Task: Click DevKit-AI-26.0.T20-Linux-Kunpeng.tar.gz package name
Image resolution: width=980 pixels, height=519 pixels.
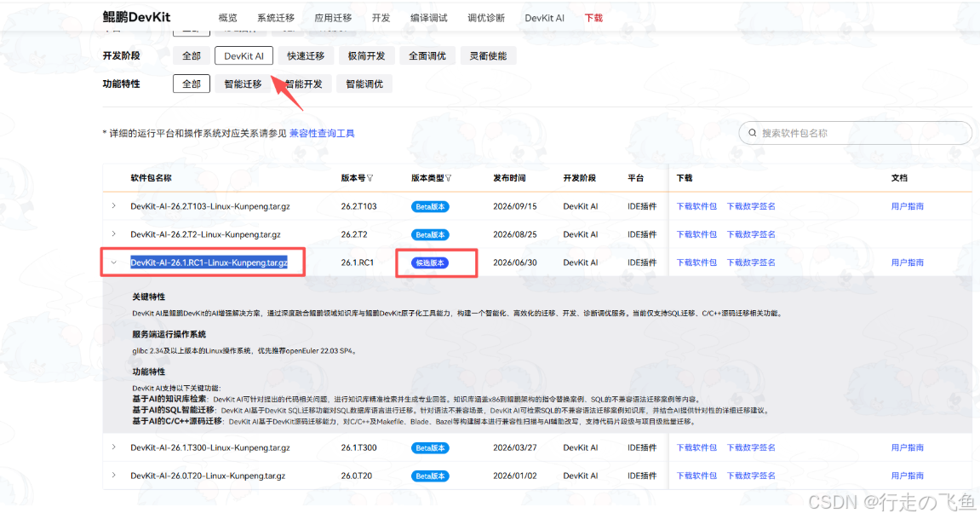Action: pos(208,476)
